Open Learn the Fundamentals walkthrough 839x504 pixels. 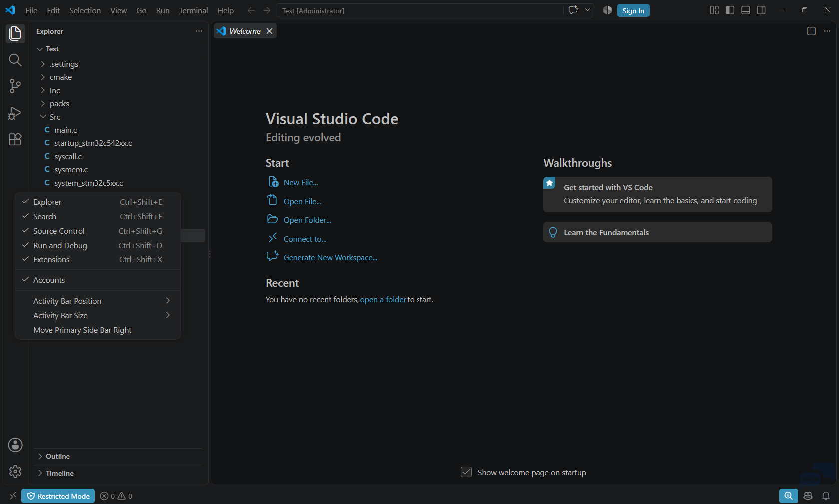click(x=658, y=232)
